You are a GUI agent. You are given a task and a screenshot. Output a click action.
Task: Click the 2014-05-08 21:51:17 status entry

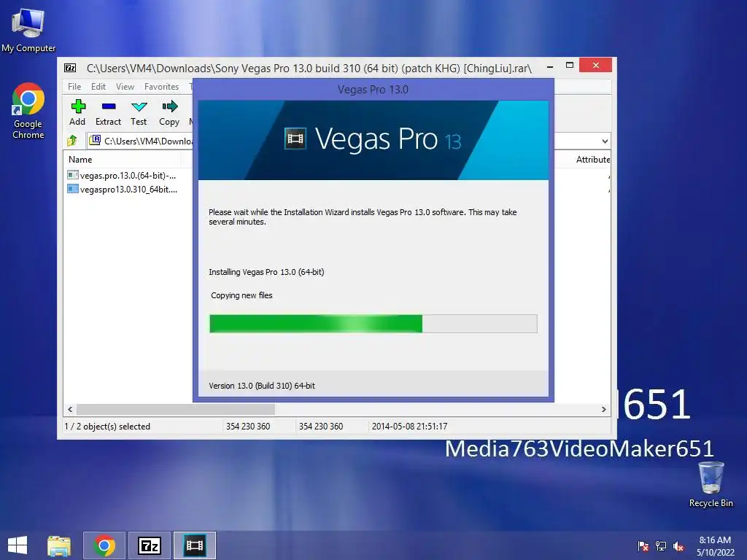click(x=409, y=426)
